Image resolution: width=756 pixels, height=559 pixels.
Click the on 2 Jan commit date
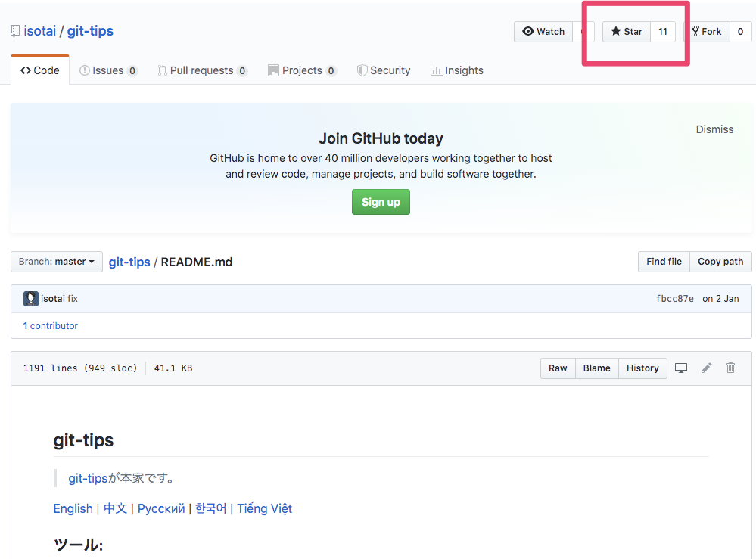click(x=720, y=299)
